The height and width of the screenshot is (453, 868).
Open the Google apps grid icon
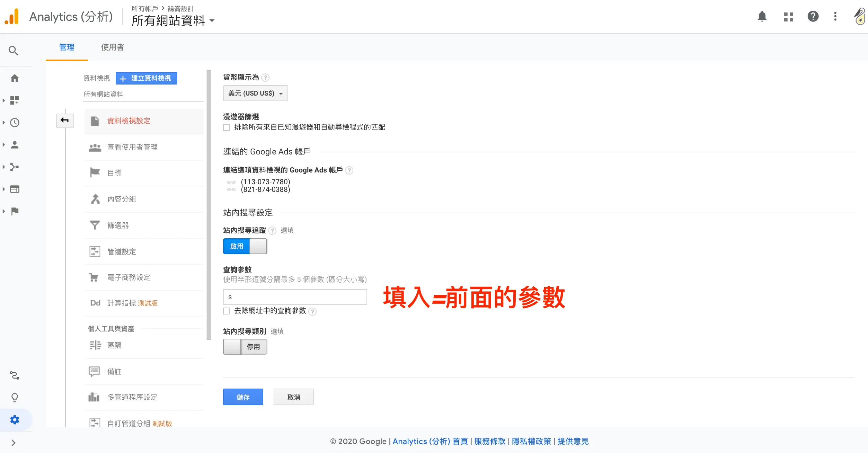pos(789,17)
